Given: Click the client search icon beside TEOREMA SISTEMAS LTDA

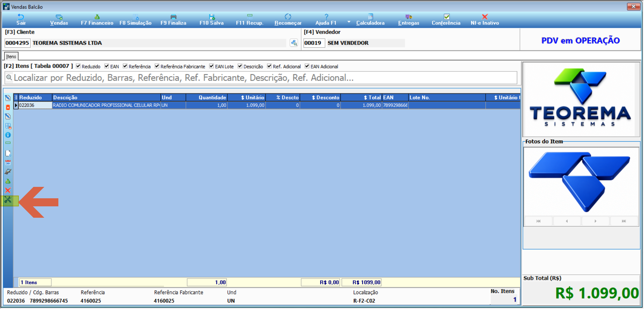Looking at the screenshot, I should point(294,43).
